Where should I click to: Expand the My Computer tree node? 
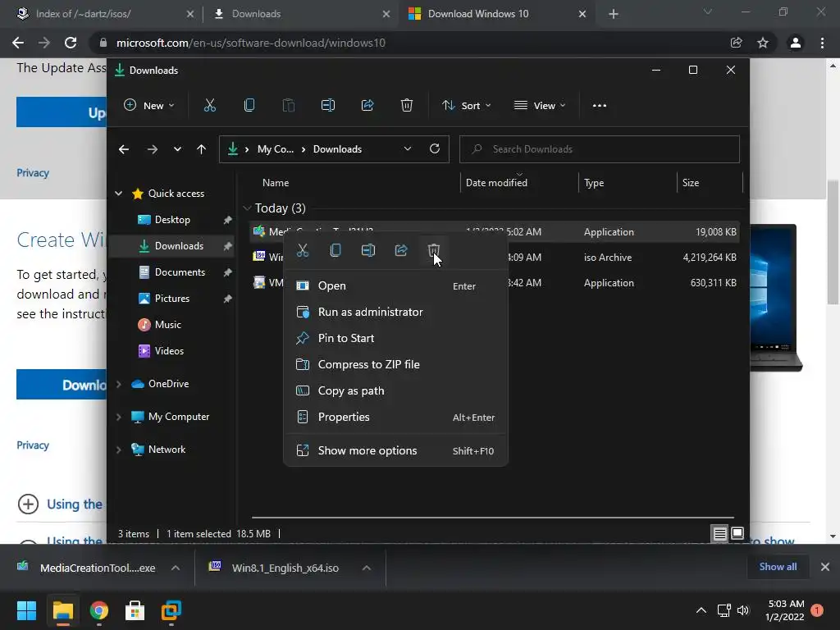pos(118,417)
